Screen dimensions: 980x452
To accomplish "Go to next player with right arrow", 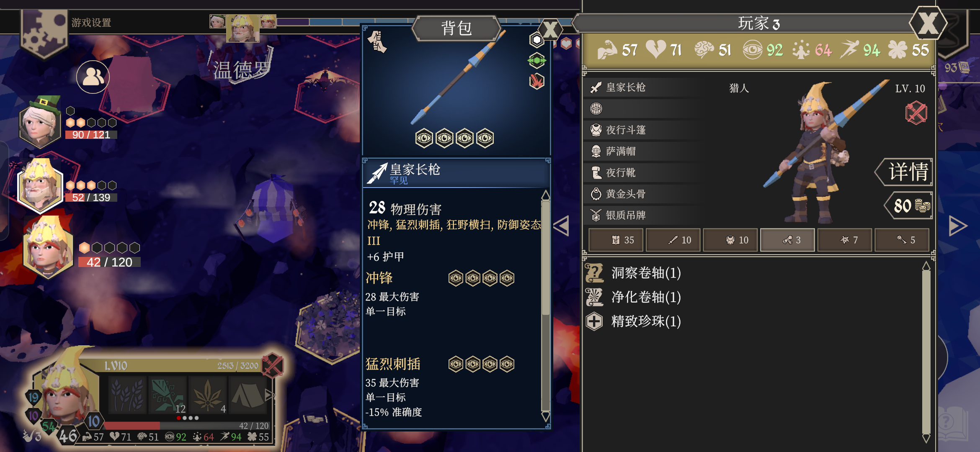I will pyautogui.click(x=957, y=226).
